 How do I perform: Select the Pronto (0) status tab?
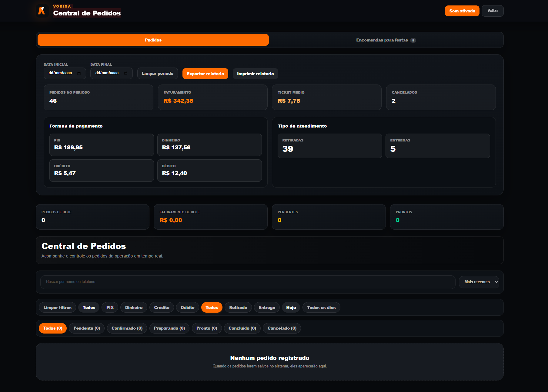207,328
